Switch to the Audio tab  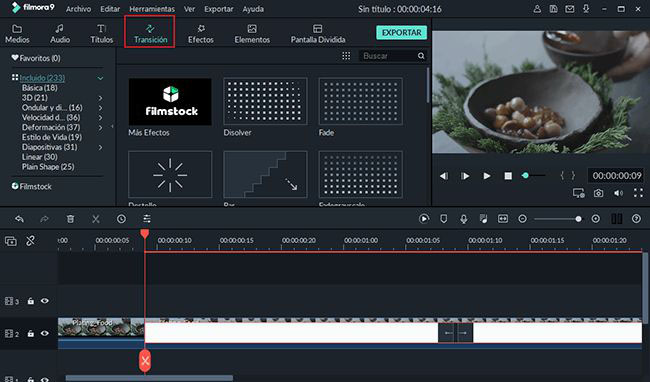[60, 34]
